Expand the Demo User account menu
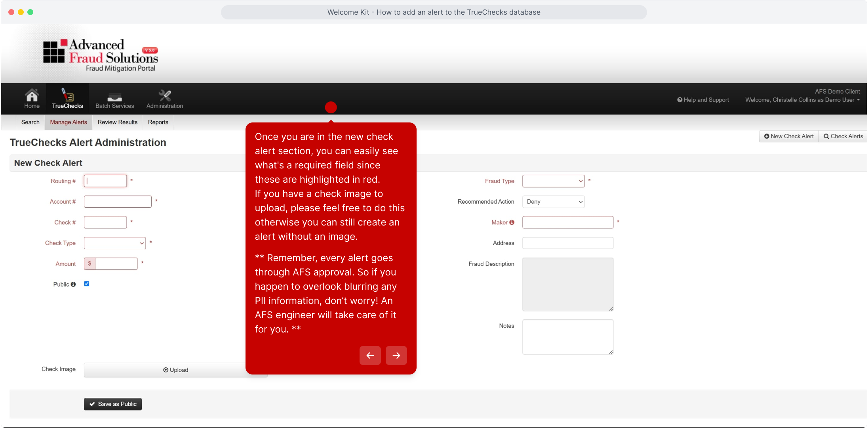868x428 pixels. pyautogui.click(x=803, y=100)
